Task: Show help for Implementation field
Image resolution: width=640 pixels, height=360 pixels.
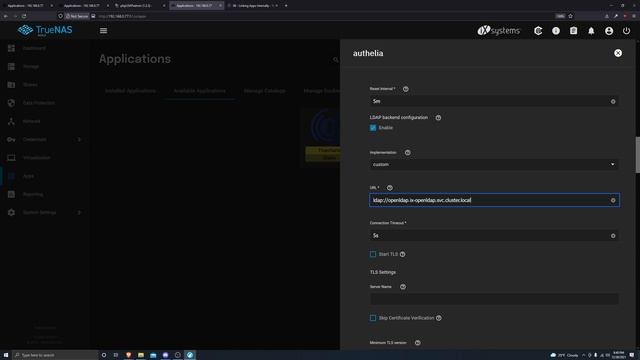Action: coord(407,153)
